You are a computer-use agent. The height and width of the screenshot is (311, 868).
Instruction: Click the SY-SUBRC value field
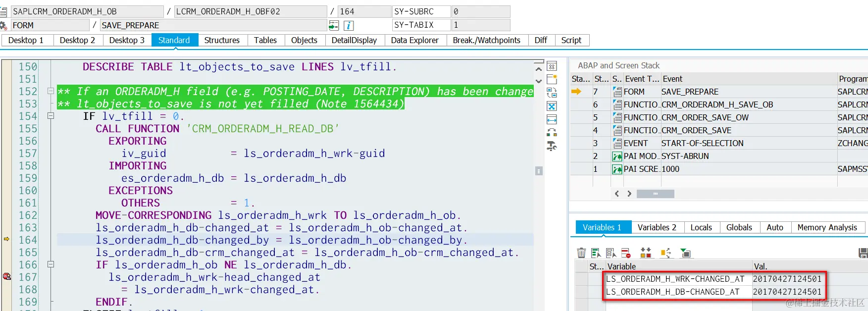[481, 11]
